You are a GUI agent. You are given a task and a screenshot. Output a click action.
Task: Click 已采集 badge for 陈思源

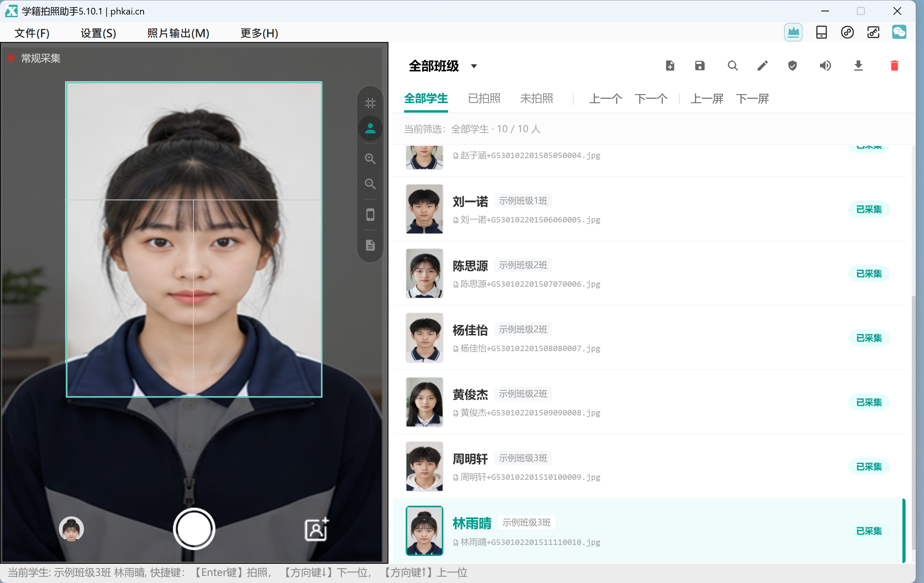(x=869, y=273)
